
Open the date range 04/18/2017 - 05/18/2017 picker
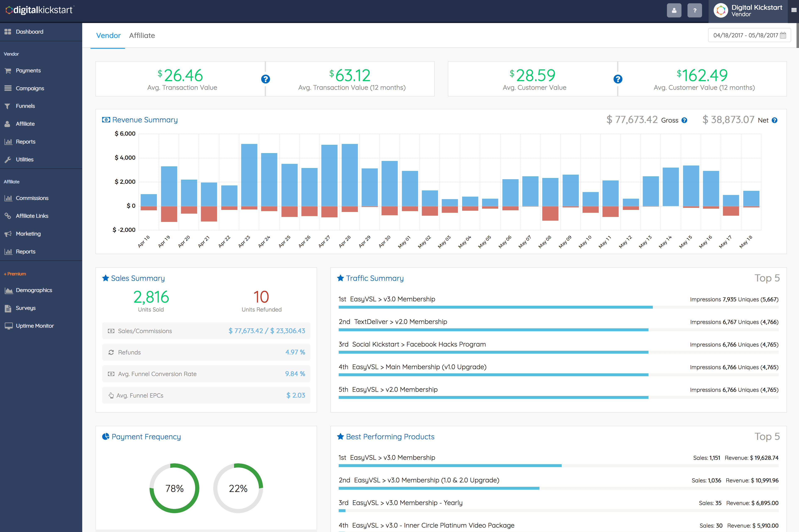point(745,35)
